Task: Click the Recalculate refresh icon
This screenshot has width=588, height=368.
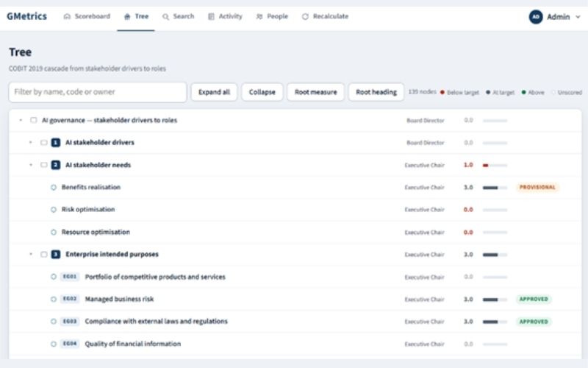Action: (305, 16)
